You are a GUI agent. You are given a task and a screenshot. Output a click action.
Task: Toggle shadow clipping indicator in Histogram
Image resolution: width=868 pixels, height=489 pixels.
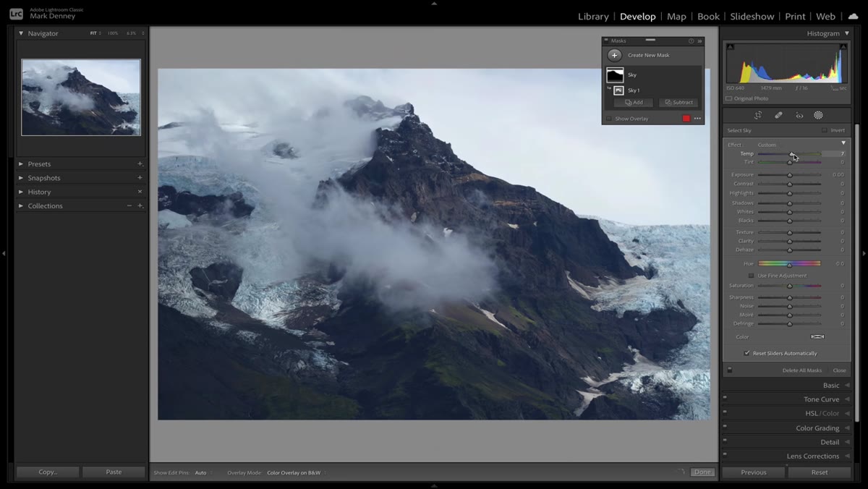click(x=730, y=47)
